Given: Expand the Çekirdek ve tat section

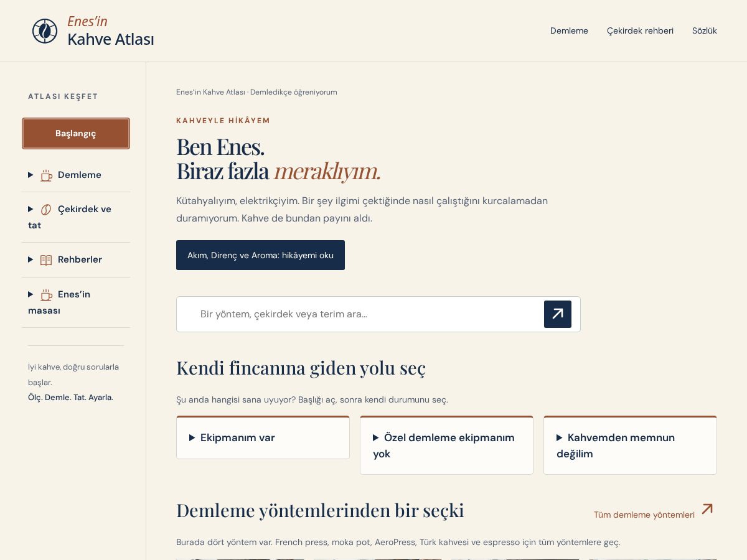Looking at the screenshot, I should click(76, 217).
